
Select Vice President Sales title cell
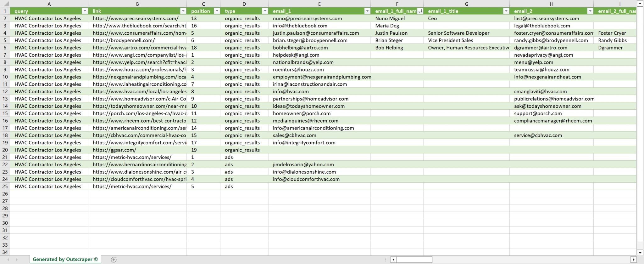point(467,40)
